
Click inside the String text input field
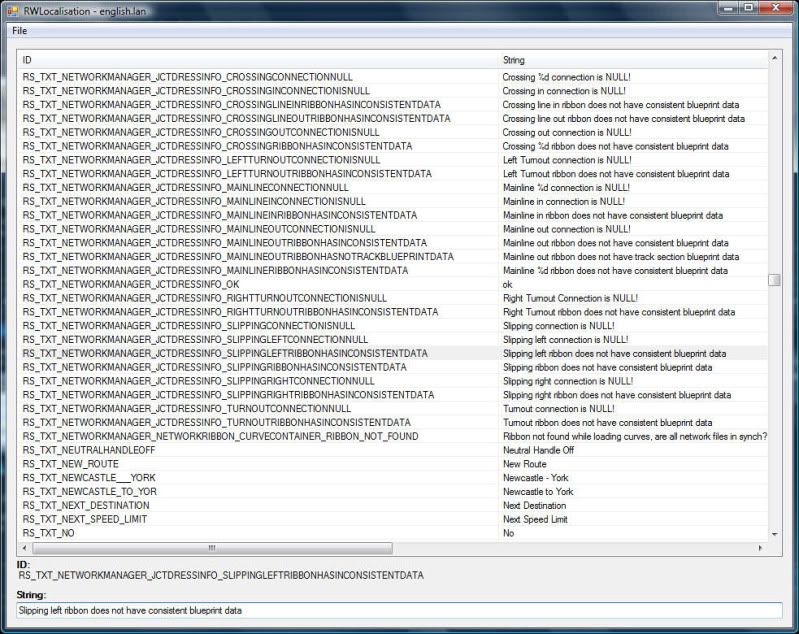[398, 610]
